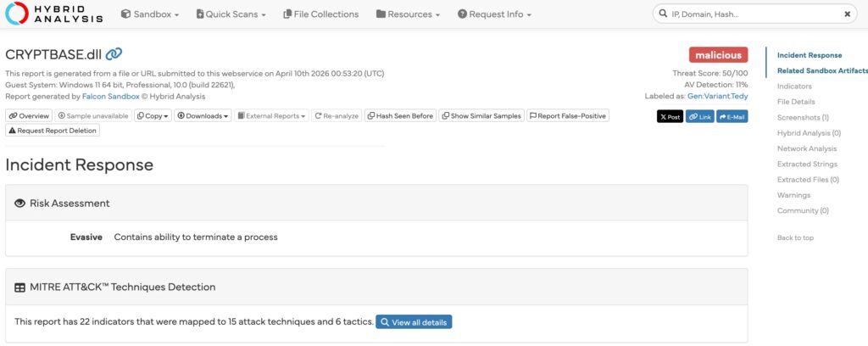The width and height of the screenshot is (868, 346).
Task: Share report via X Post button
Action: [x=670, y=116]
